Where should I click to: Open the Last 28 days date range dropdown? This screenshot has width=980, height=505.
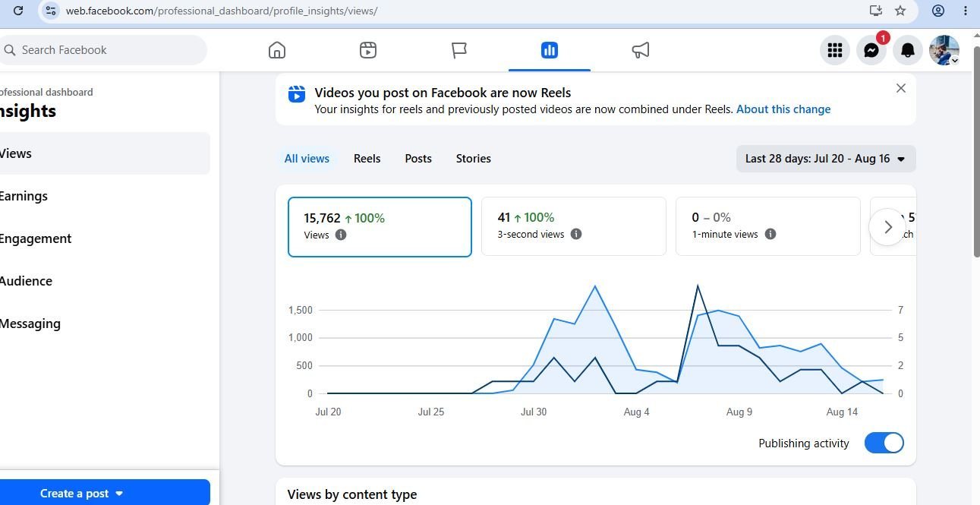(x=826, y=159)
